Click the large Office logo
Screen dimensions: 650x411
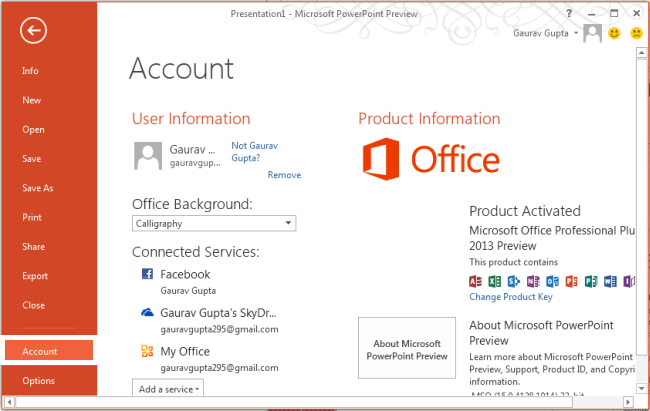pos(431,159)
